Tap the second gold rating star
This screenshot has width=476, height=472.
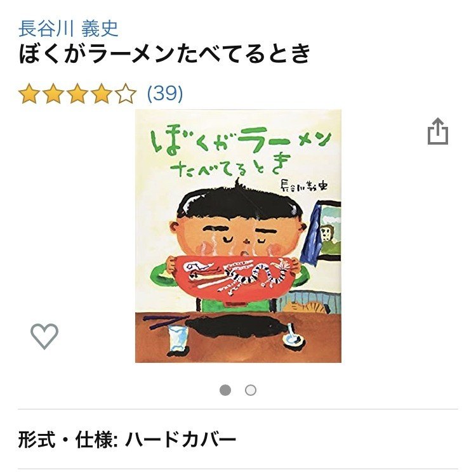[53, 94]
